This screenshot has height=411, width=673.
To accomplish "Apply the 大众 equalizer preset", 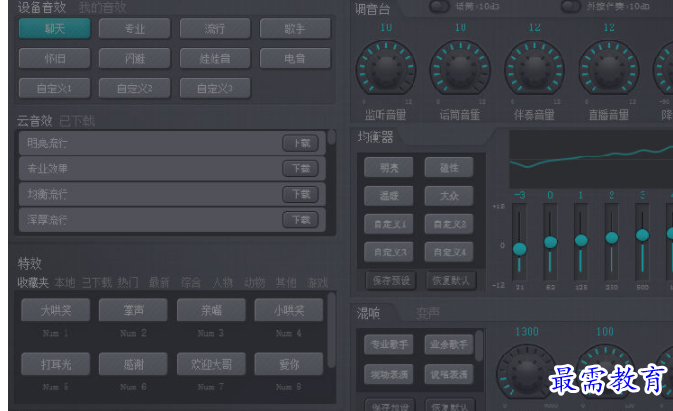I will 449,196.
